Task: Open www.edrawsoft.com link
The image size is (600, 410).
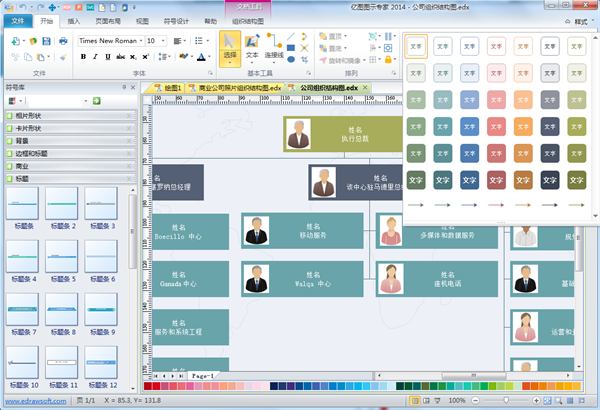Action: [36, 401]
